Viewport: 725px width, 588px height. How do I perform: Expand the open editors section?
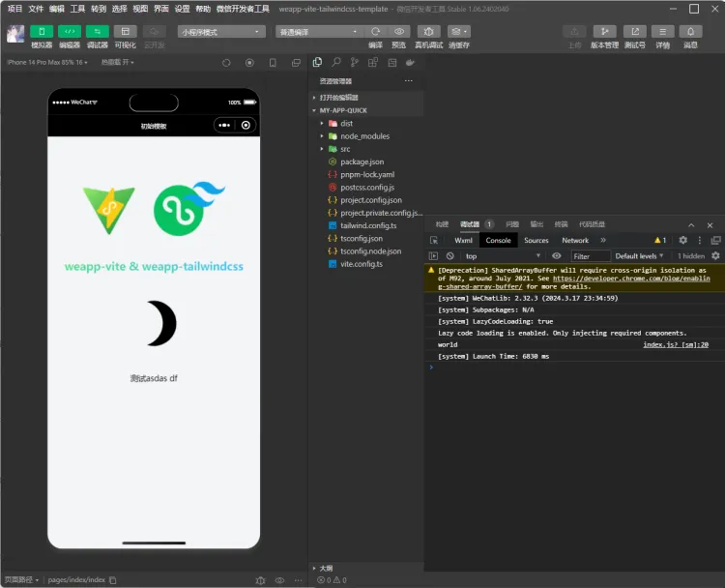click(366, 98)
